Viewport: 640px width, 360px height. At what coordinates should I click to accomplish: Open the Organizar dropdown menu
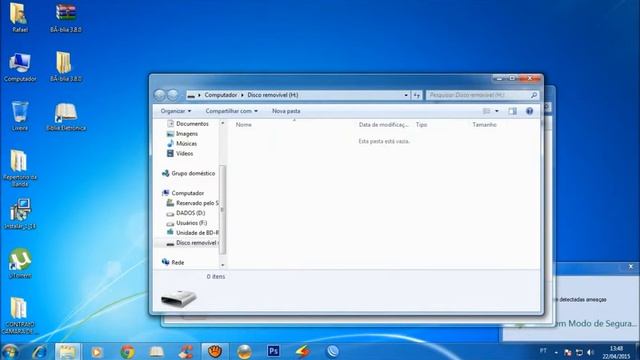click(x=176, y=111)
